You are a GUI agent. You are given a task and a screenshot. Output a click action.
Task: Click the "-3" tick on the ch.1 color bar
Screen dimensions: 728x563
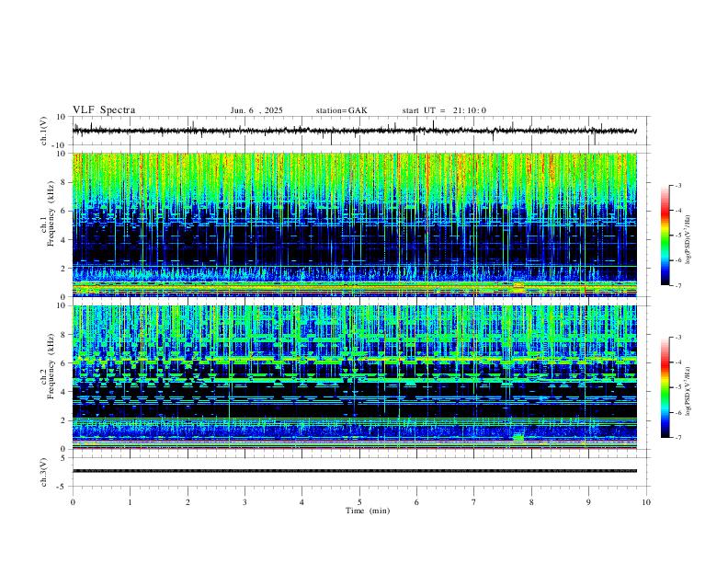(678, 185)
